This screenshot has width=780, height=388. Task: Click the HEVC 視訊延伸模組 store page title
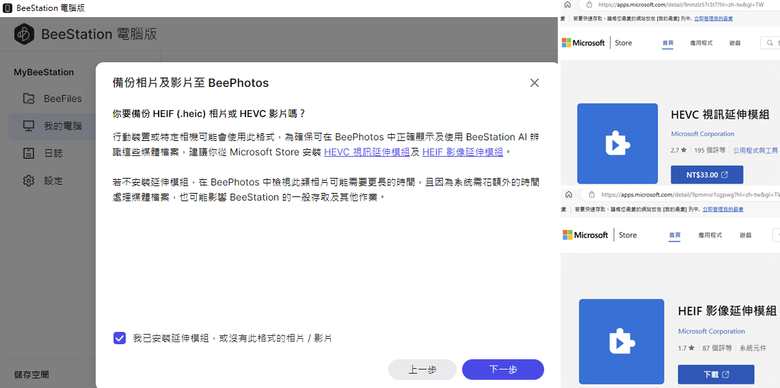tap(720, 114)
